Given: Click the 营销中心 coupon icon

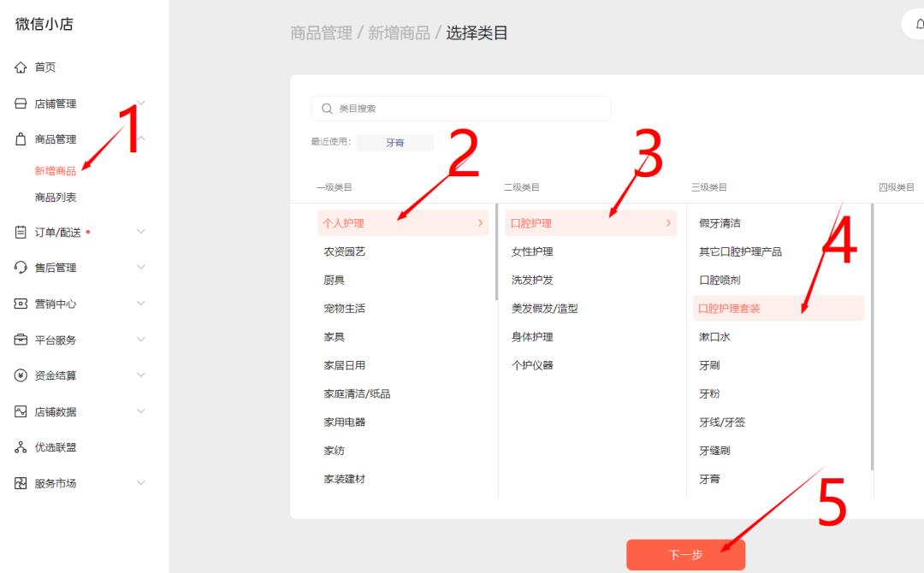Looking at the screenshot, I should click(x=21, y=304).
